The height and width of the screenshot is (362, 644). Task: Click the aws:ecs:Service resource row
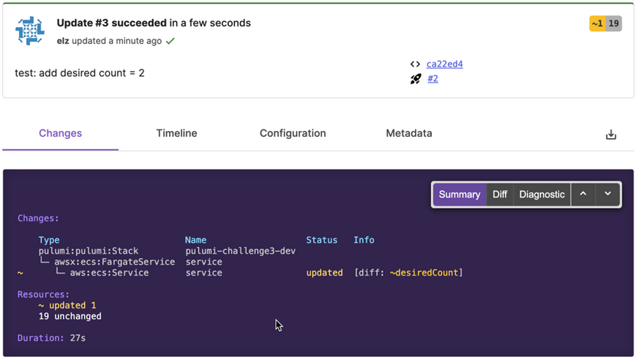click(x=240, y=273)
